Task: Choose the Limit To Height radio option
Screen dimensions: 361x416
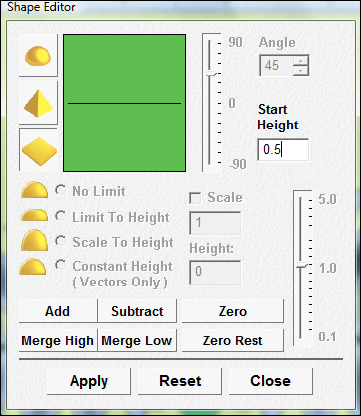Action: (61, 216)
